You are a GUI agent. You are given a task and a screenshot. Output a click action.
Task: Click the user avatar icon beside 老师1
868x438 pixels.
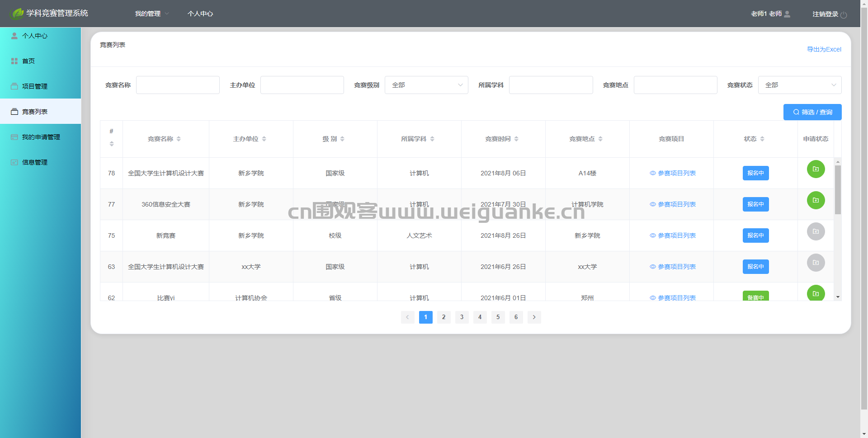tap(787, 14)
